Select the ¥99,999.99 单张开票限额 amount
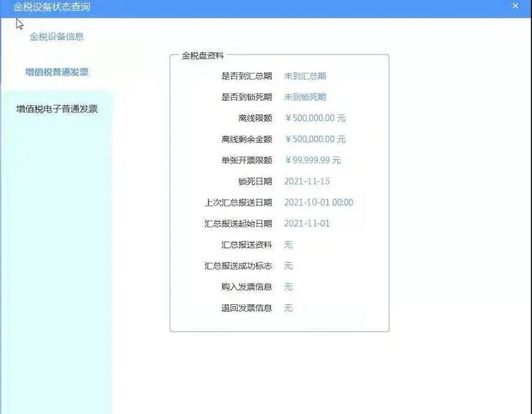Screen dimensions: 532x414 313,160
